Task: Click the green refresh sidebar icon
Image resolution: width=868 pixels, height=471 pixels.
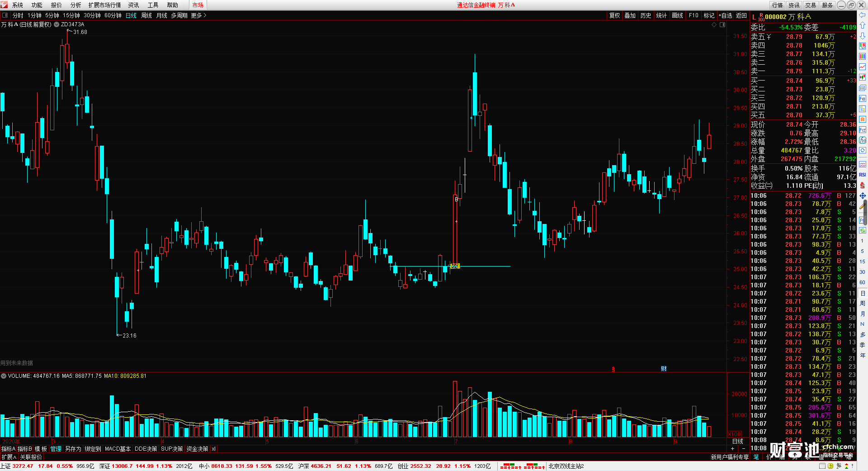Action: (x=863, y=230)
